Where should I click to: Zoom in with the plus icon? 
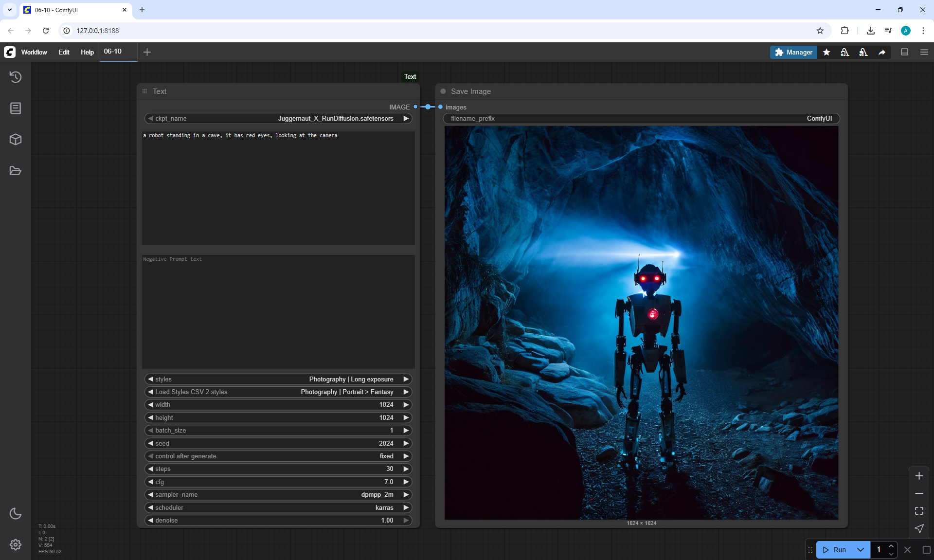point(919,476)
